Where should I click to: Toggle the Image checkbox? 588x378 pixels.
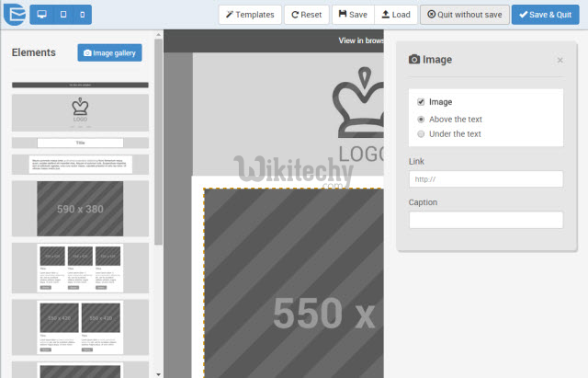click(x=421, y=102)
